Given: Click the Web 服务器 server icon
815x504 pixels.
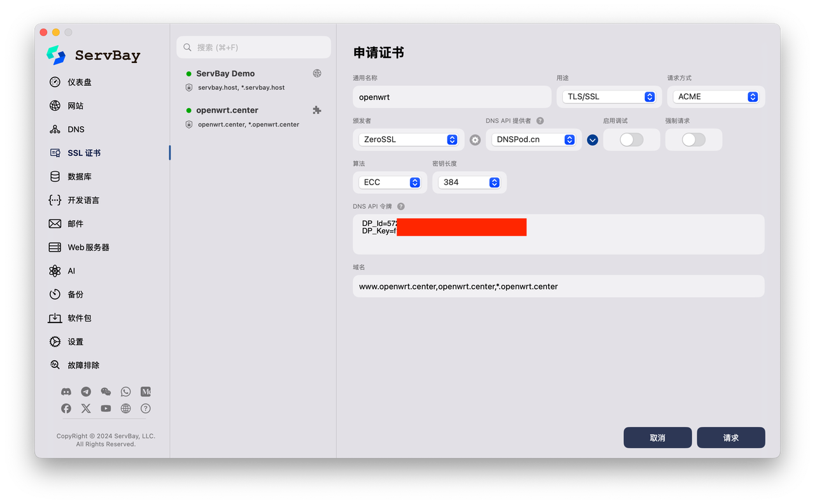Looking at the screenshot, I should 55,247.
